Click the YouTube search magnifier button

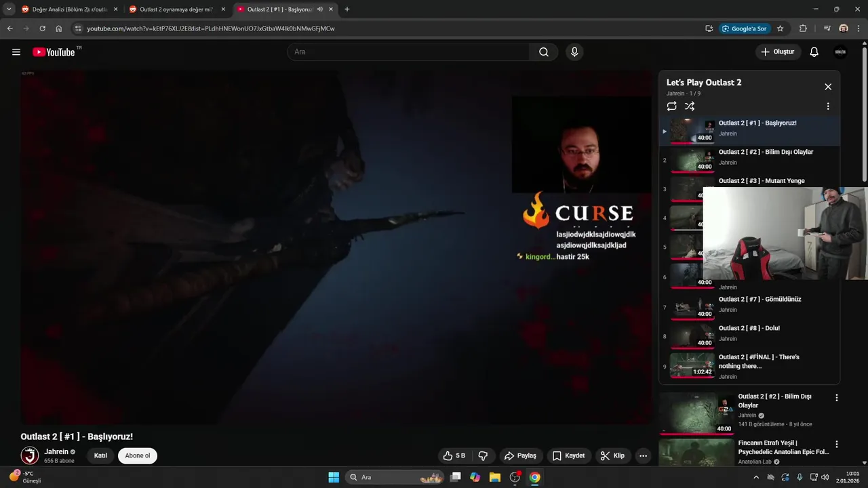[x=544, y=52]
